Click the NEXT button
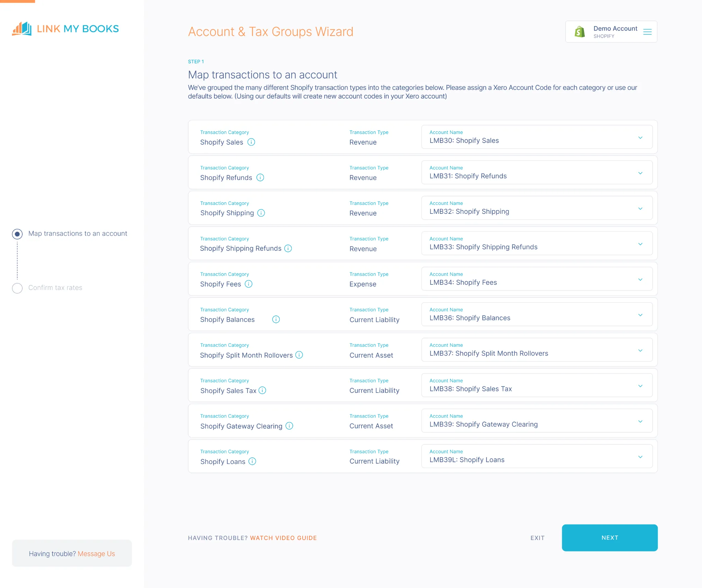The width and height of the screenshot is (702, 588). click(x=609, y=538)
